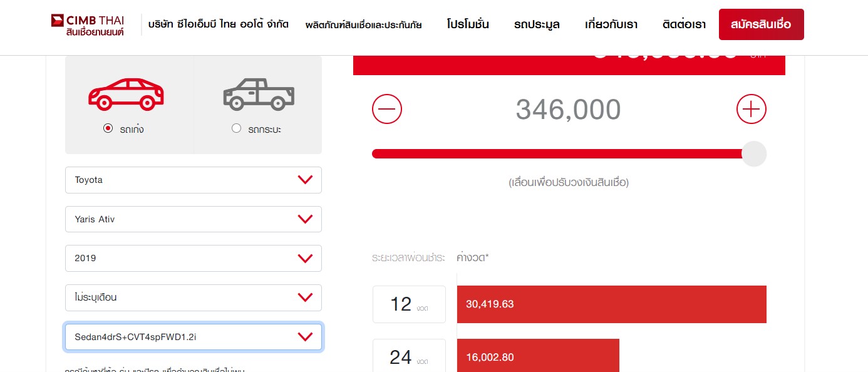
Task: Select the 12-installment payment bar
Action: (x=611, y=304)
